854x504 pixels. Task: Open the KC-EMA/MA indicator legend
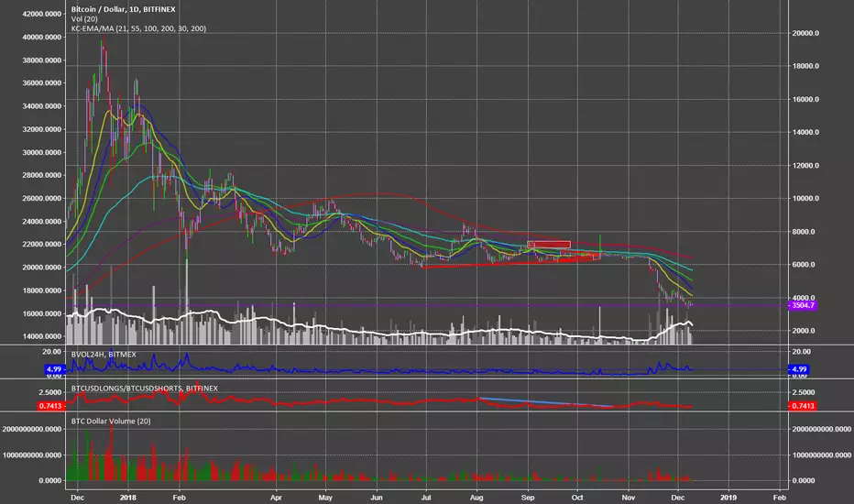click(138, 28)
